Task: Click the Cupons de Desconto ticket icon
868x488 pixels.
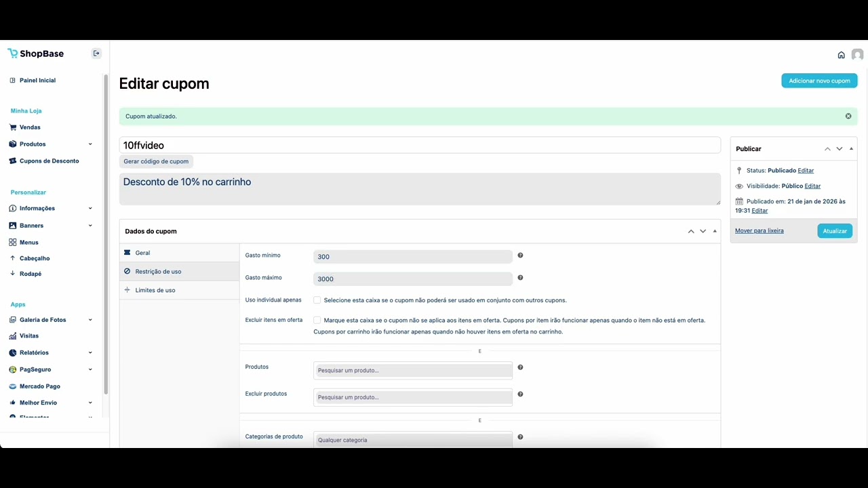Action: [x=13, y=161]
